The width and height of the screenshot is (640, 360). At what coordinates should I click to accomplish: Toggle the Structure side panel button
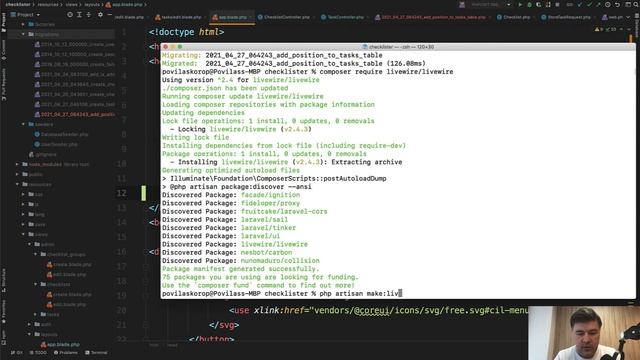pyautogui.click(x=4, y=280)
